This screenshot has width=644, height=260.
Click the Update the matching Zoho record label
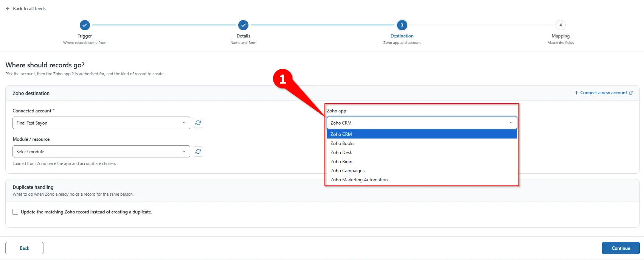[86, 212]
